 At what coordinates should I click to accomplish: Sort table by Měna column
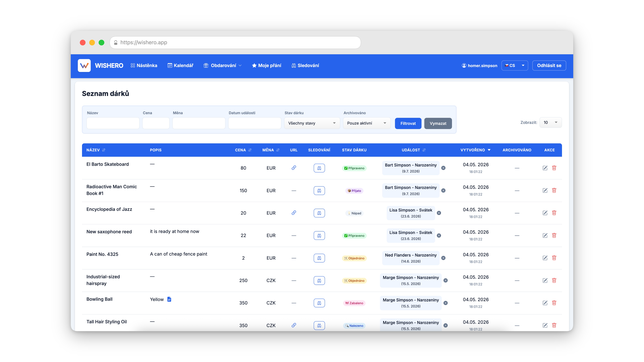(271, 150)
